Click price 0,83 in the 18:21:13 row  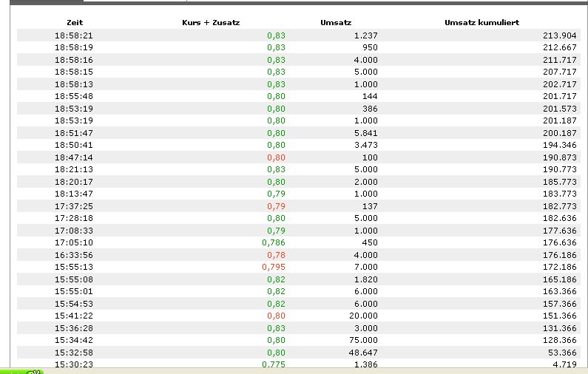tap(277, 169)
